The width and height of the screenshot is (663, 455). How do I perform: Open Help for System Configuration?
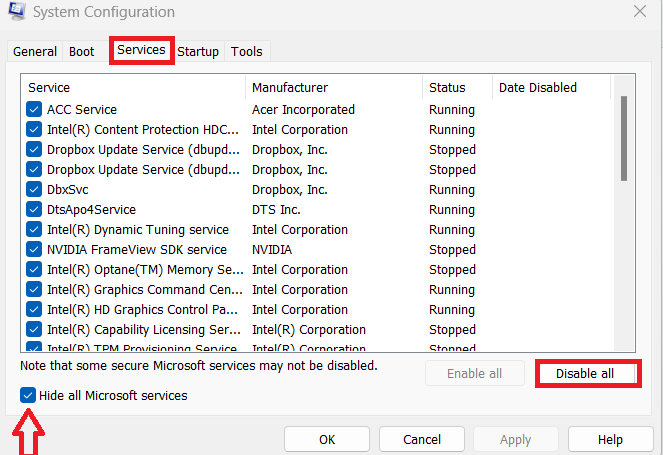pyautogui.click(x=610, y=439)
